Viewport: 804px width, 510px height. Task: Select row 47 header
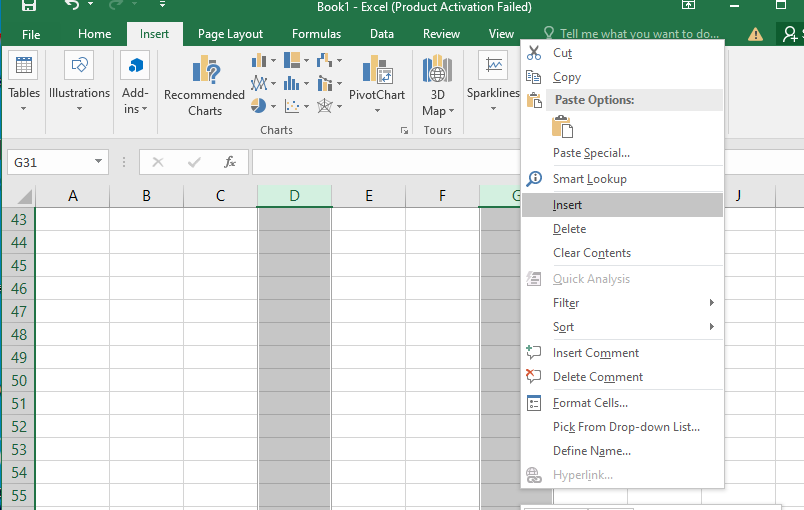point(18,312)
